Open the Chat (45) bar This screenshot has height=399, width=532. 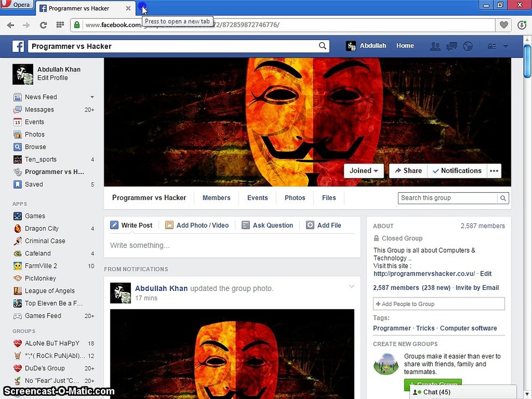pos(463,392)
